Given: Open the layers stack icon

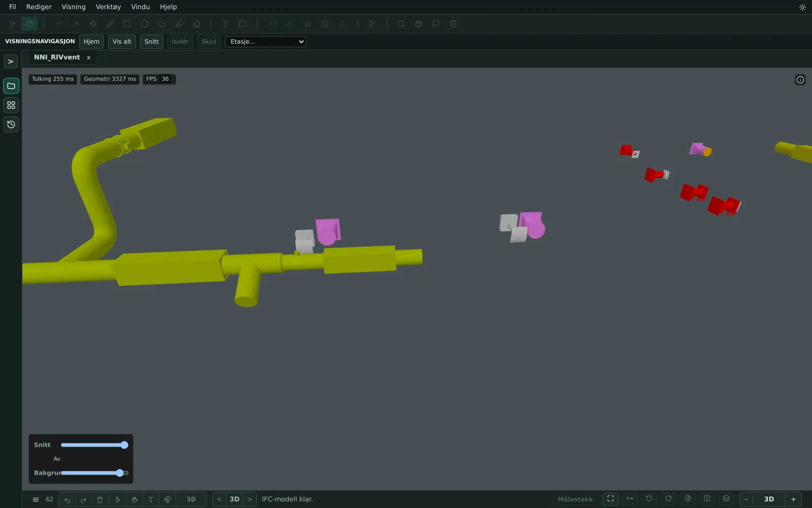Looking at the screenshot, I should pyautogui.click(x=726, y=499).
